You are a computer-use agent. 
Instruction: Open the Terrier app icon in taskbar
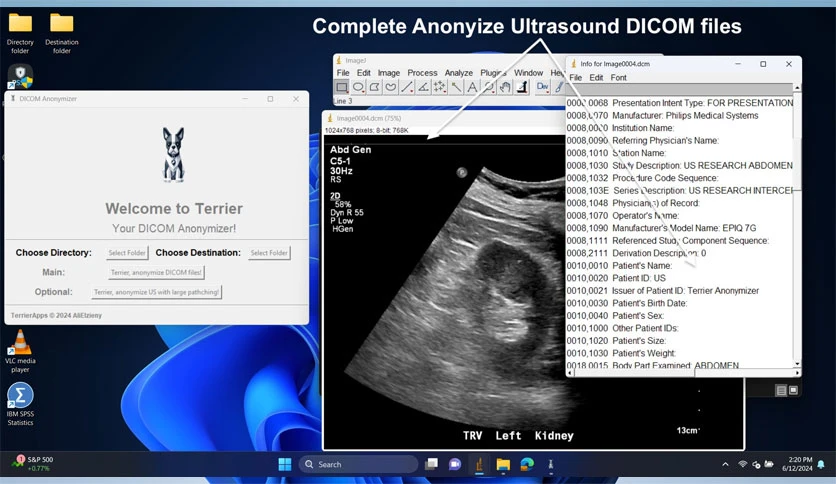(551, 464)
